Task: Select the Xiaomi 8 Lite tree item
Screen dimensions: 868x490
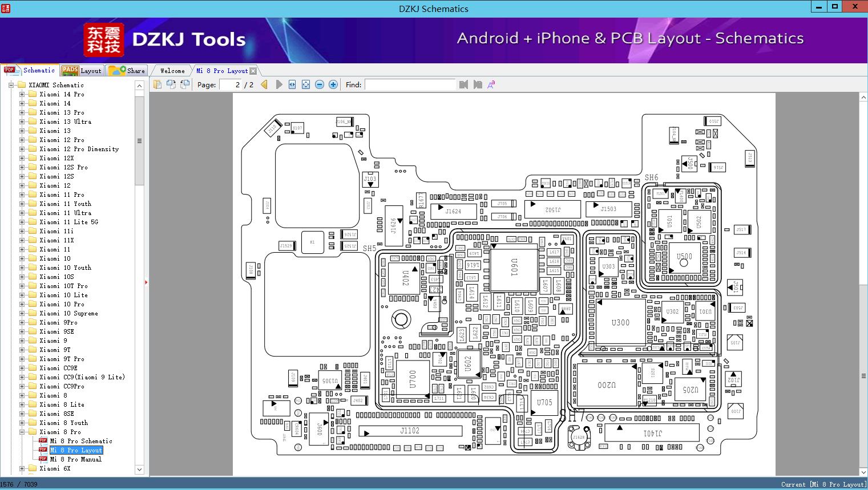Action: (x=62, y=404)
